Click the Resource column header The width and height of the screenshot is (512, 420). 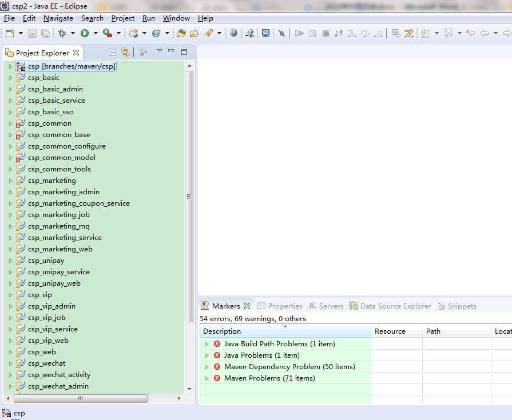click(397, 331)
